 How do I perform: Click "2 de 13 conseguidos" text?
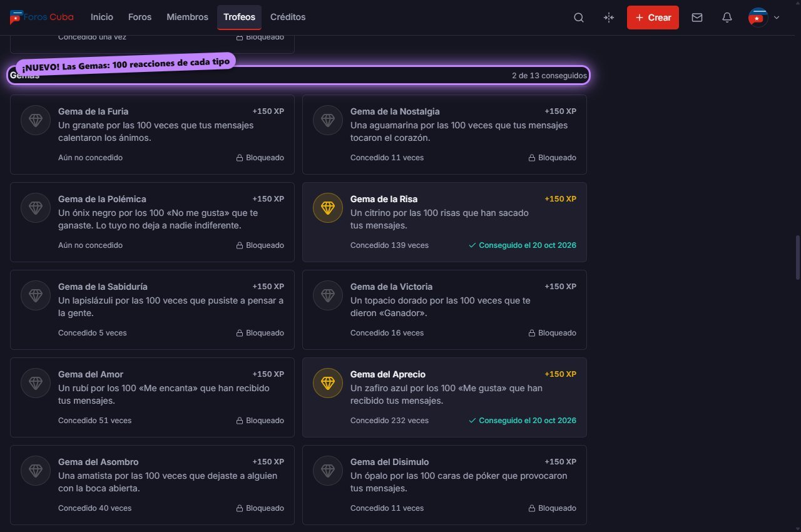tap(549, 76)
